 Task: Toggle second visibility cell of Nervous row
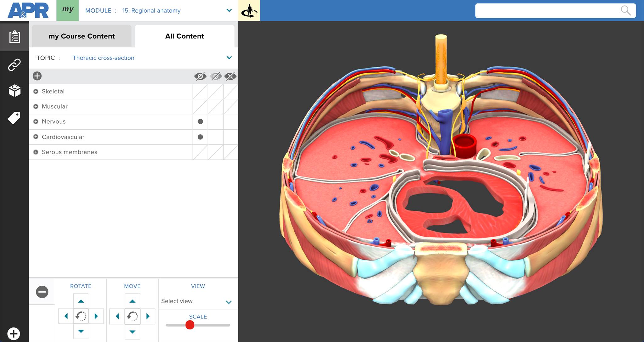216,122
